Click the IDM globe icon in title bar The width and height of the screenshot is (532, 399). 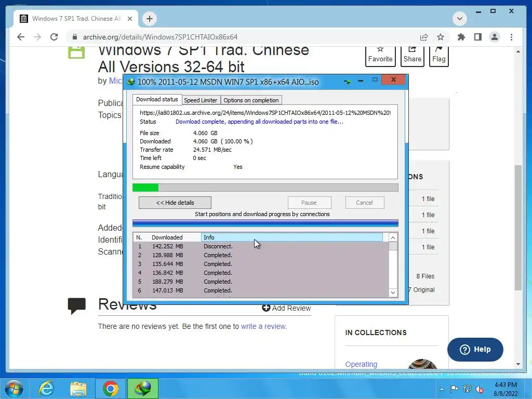coord(130,82)
